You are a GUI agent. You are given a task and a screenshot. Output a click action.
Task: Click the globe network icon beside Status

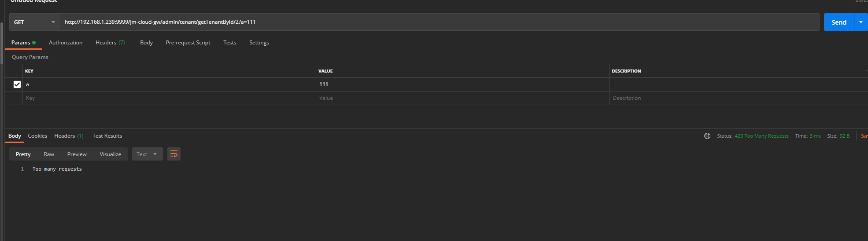pyautogui.click(x=707, y=136)
